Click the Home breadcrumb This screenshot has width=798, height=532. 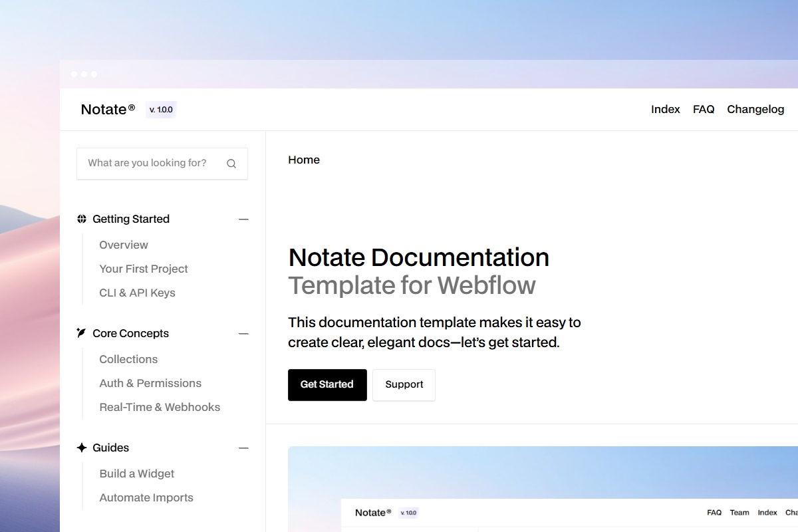(x=304, y=160)
